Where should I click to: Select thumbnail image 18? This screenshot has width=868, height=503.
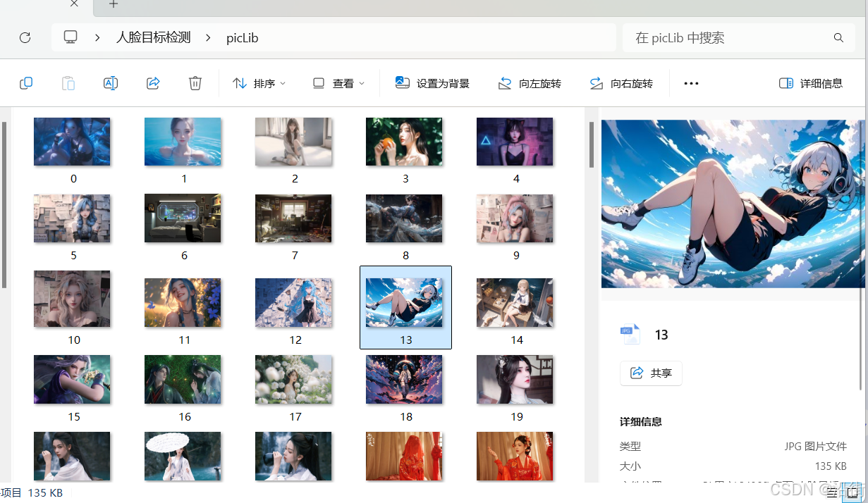pyautogui.click(x=404, y=380)
